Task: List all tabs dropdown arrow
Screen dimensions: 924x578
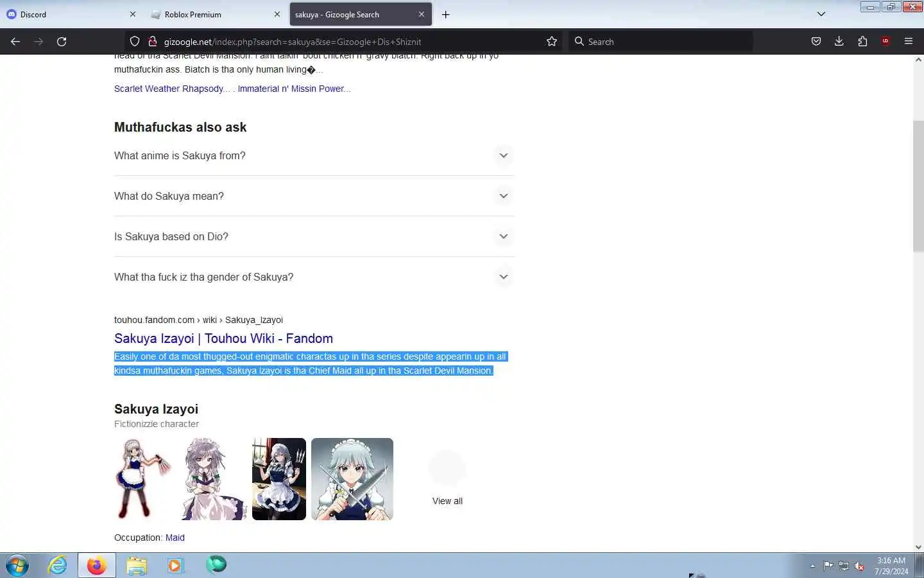Action: coord(821,14)
